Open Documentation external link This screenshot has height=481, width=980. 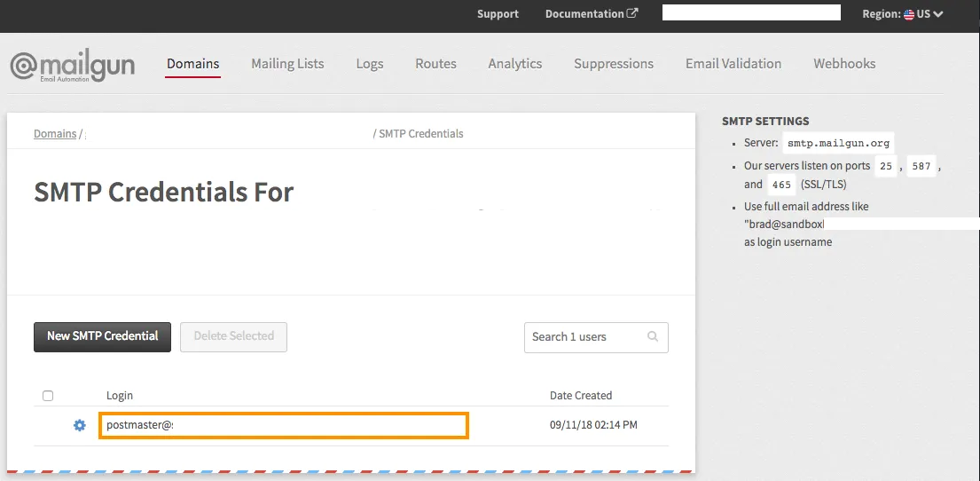tap(591, 14)
